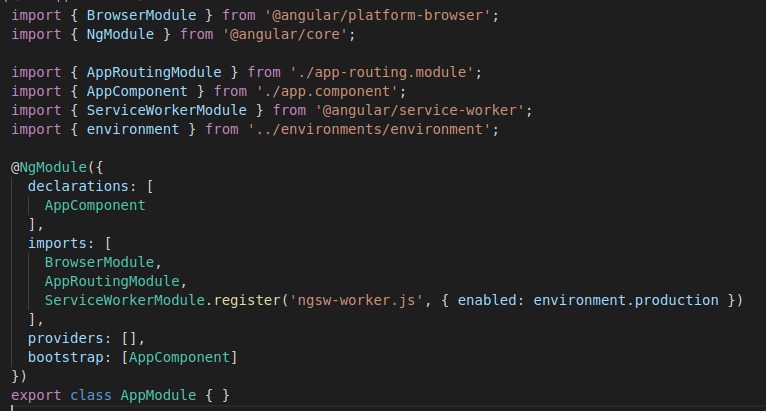Click the 'export' keyword

(36, 395)
